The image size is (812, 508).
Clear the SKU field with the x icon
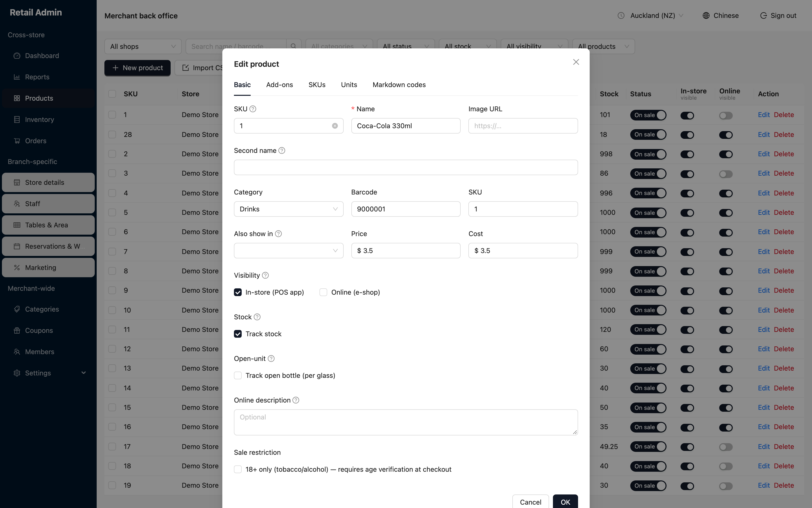(335, 126)
